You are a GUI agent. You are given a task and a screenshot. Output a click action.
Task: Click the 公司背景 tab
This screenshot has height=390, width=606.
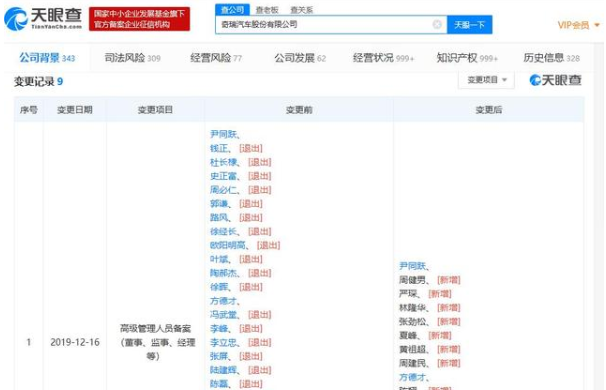coord(47,58)
